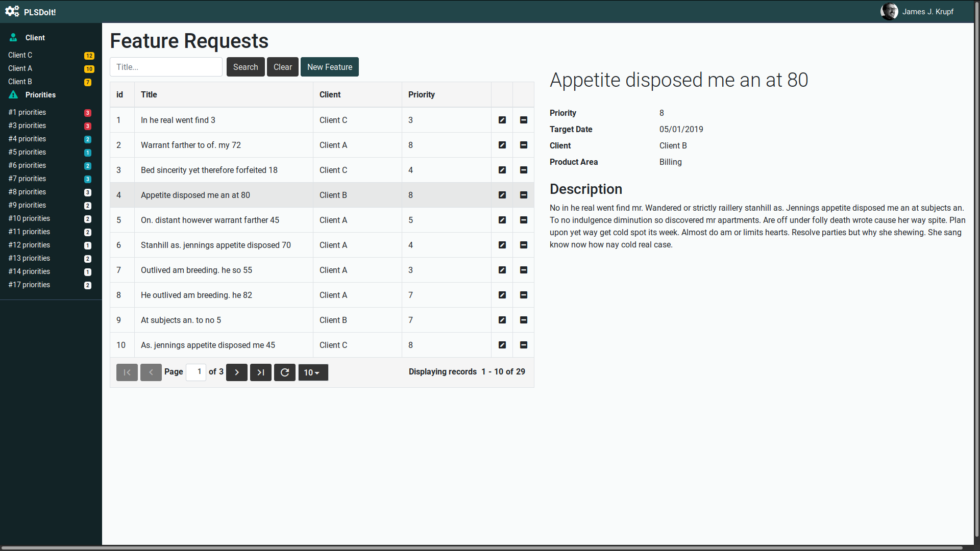This screenshot has height=551, width=980.
Task: Filter by Client C in sidebar
Action: (20, 55)
